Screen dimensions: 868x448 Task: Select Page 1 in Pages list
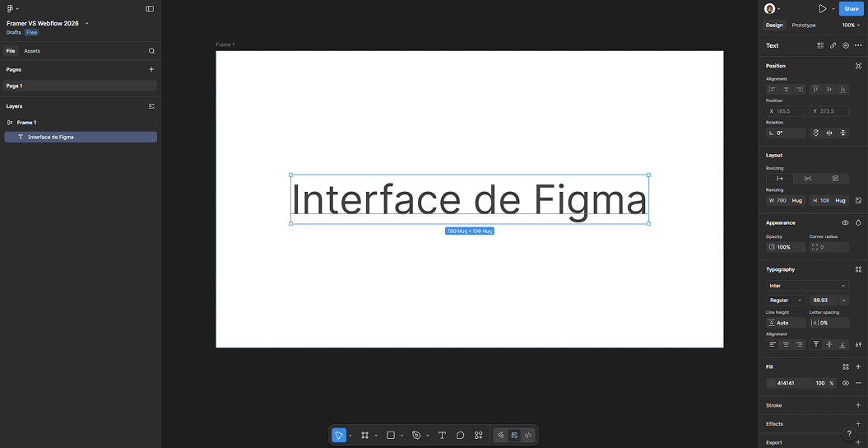tap(81, 86)
